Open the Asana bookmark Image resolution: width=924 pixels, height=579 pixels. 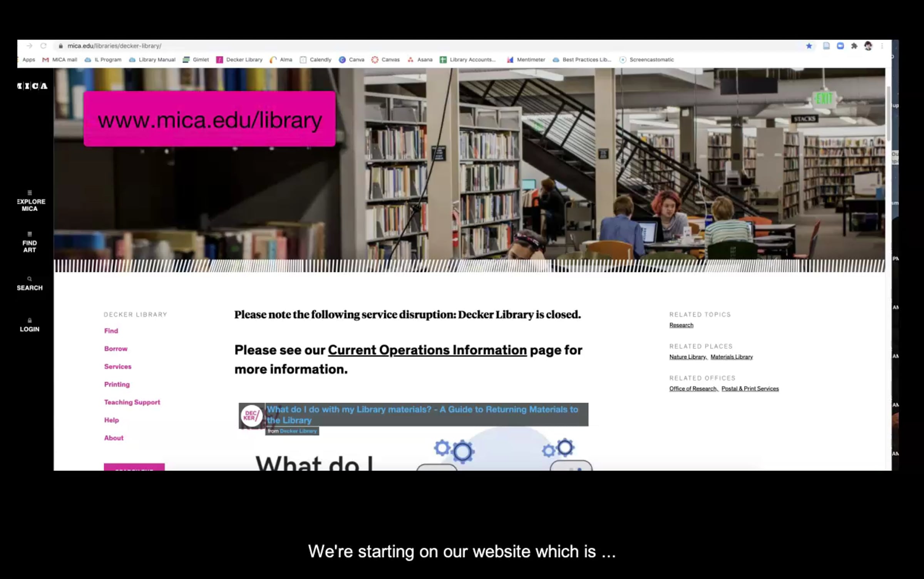click(x=420, y=60)
